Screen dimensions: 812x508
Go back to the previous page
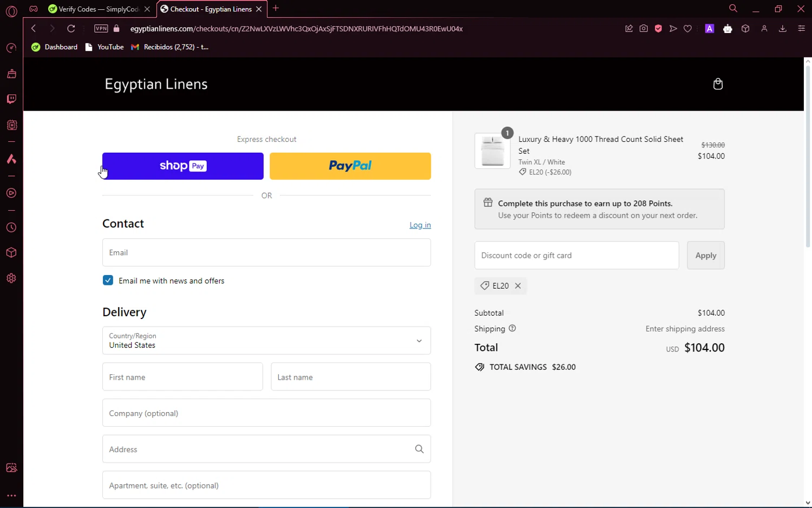coord(34,29)
